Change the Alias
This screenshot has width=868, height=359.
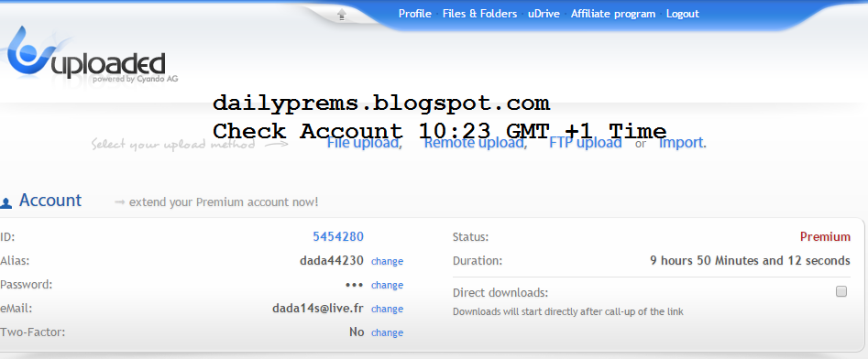tap(387, 261)
